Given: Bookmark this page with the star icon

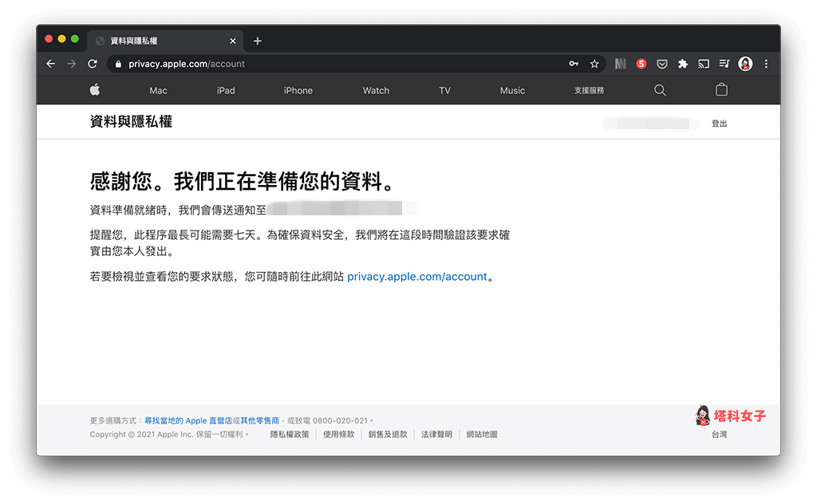Looking at the screenshot, I should 594,64.
